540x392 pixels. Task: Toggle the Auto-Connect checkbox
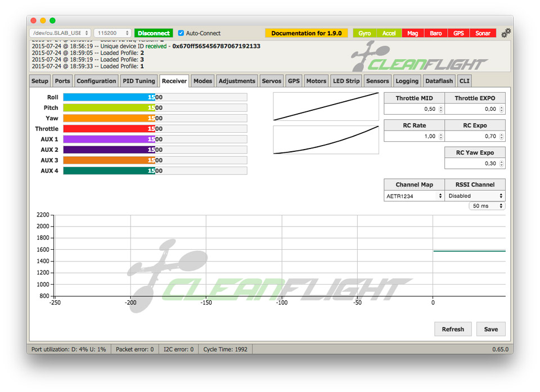coord(181,33)
